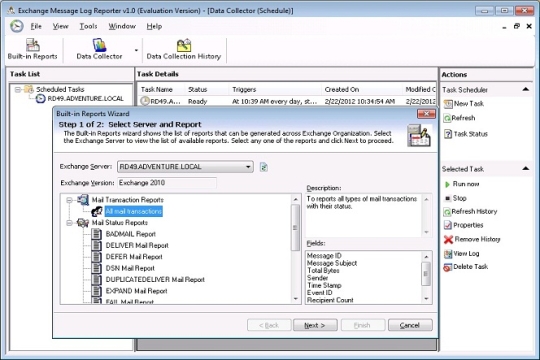Click the EXPAND Mail Report document icon

pyautogui.click(x=97, y=291)
